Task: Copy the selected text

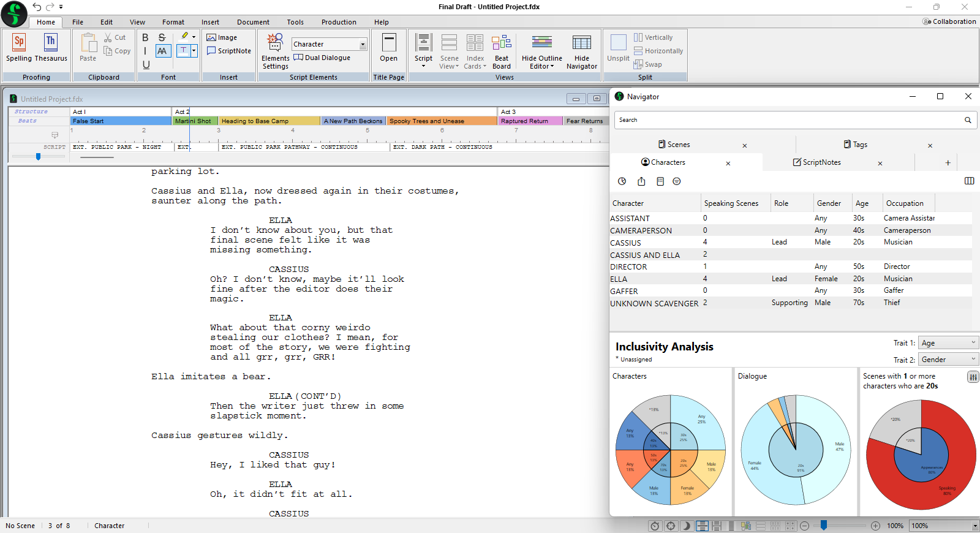Action: click(117, 51)
